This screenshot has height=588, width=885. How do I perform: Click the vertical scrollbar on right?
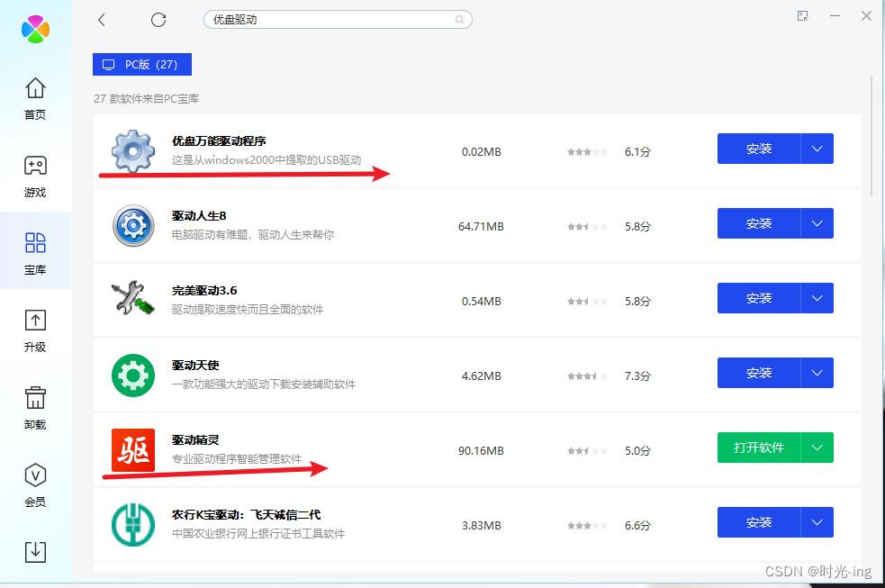[871, 135]
